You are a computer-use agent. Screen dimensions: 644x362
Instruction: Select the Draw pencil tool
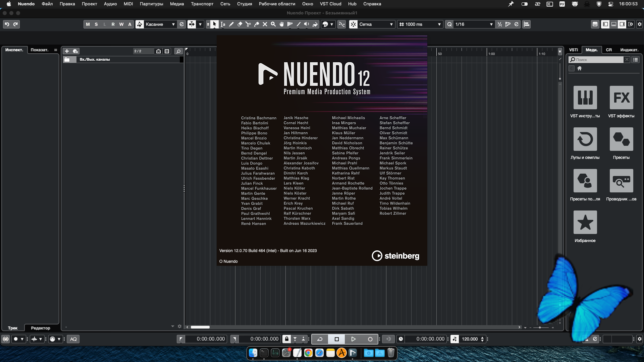[x=231, y=24]
